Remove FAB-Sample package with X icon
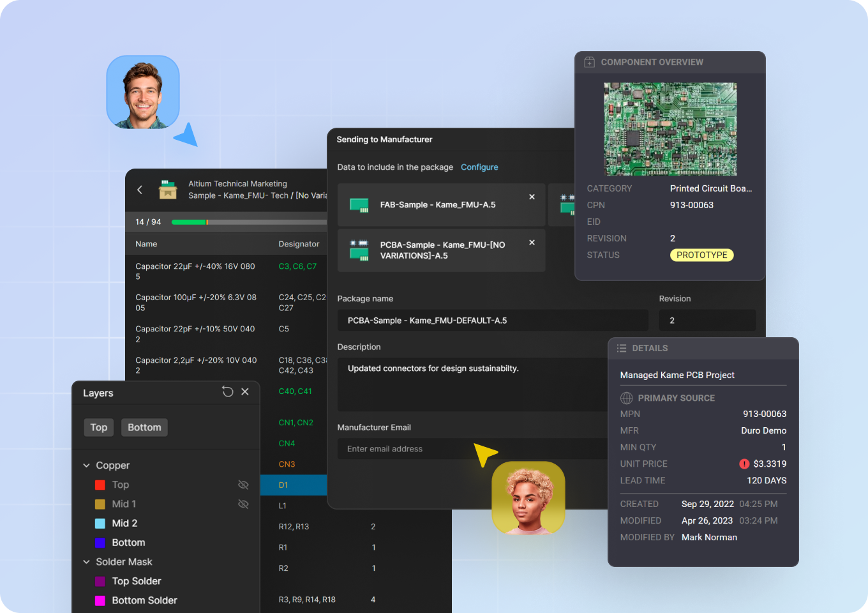Screen dimensions: 868x613 [532, 197]
